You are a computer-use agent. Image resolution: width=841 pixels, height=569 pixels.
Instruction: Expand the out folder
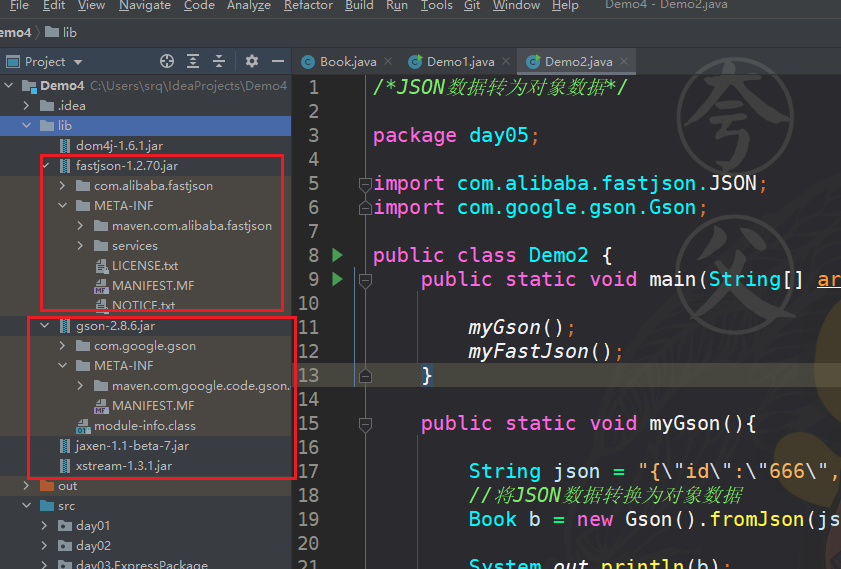[x=27, y=486]
